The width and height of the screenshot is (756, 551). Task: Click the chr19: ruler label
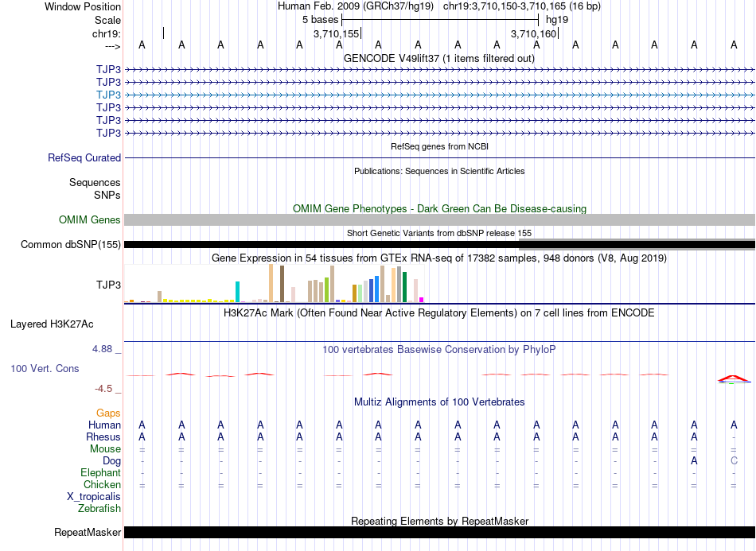[107, 33]
